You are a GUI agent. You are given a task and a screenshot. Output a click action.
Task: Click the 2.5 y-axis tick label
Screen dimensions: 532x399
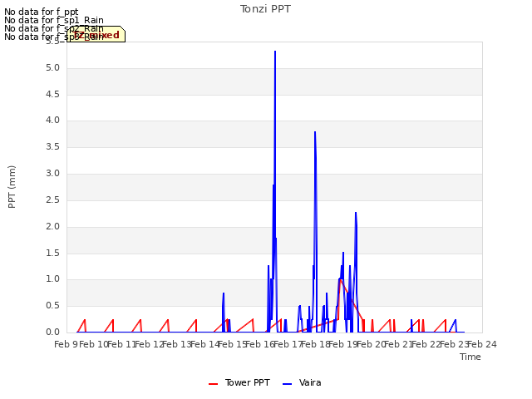click(52, 199)
